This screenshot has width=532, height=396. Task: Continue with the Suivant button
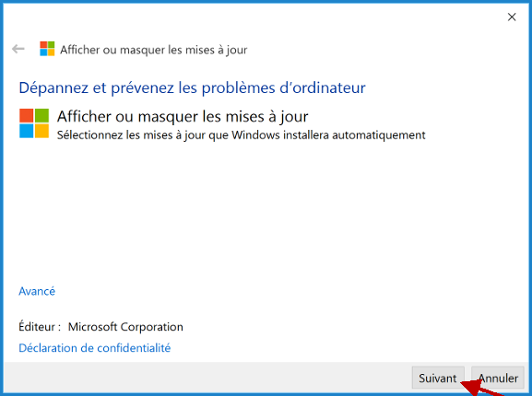[438, 378]
